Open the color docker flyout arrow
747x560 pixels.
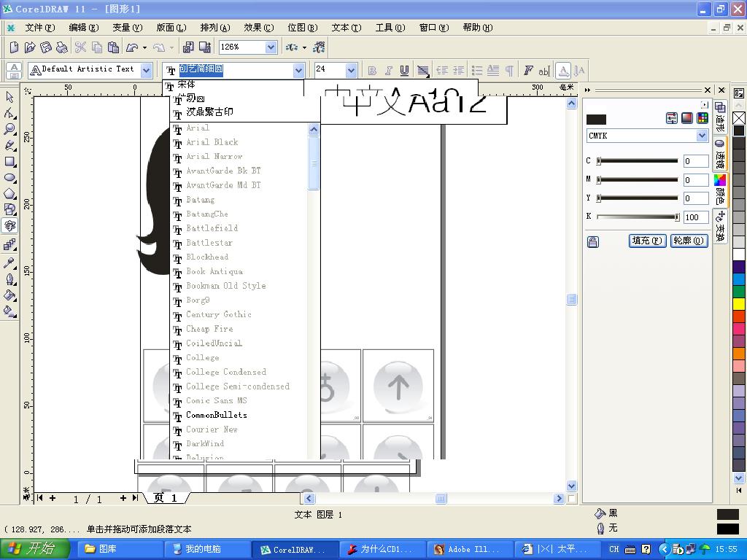pyautogui.click(x=704, y=104)
